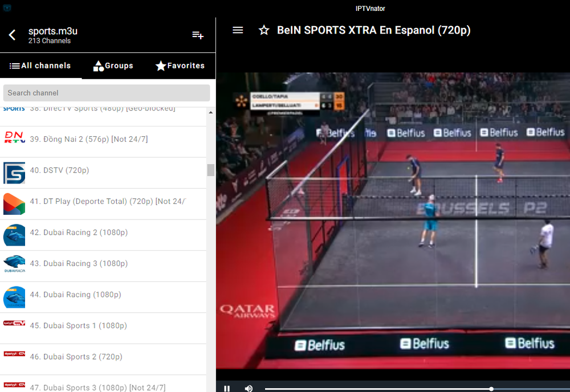Viewport: 570px width, 392px height.
Task: Mute the video volume
Action: [x=249, y=388]
